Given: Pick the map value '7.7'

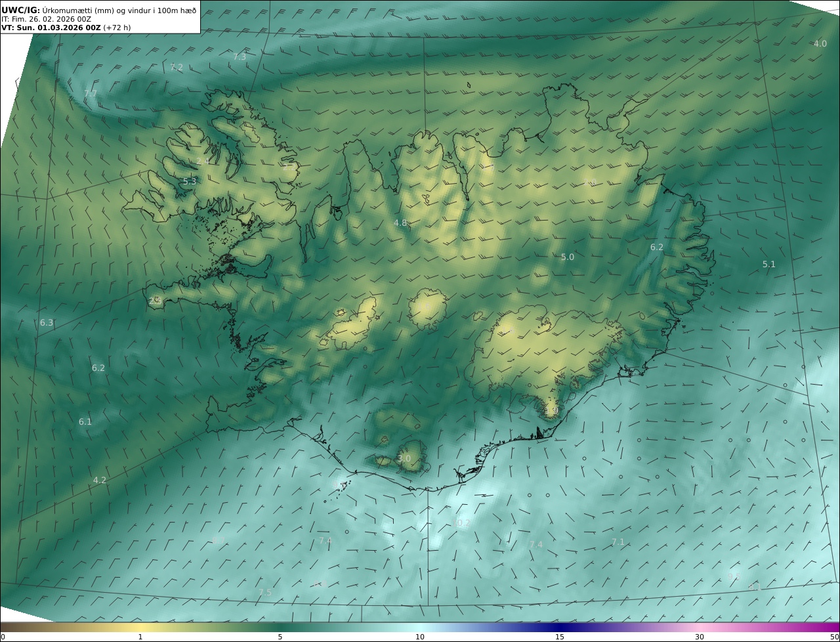Looking at the screenshot, I should [x=91, y=94].
